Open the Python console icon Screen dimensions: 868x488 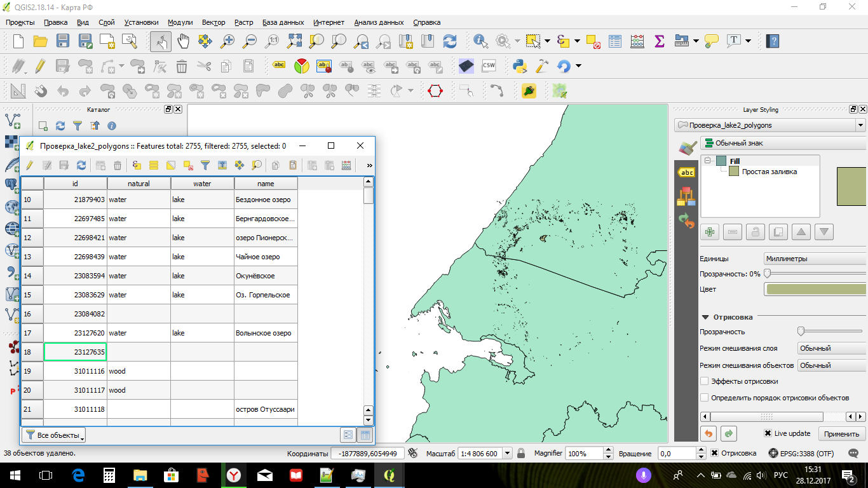(520, 66)
